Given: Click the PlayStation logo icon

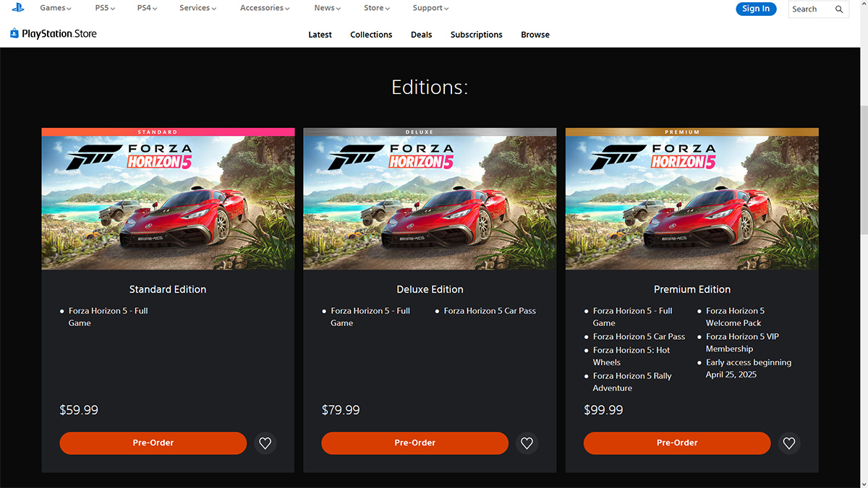Looking at the screenshot, I should pyautogui.click(x=18, y=7).
